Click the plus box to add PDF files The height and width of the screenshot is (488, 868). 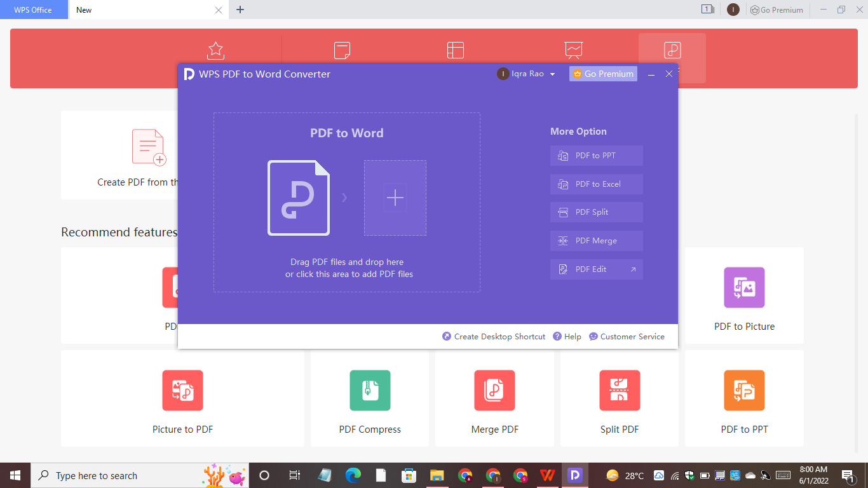(x=395, y=198)
